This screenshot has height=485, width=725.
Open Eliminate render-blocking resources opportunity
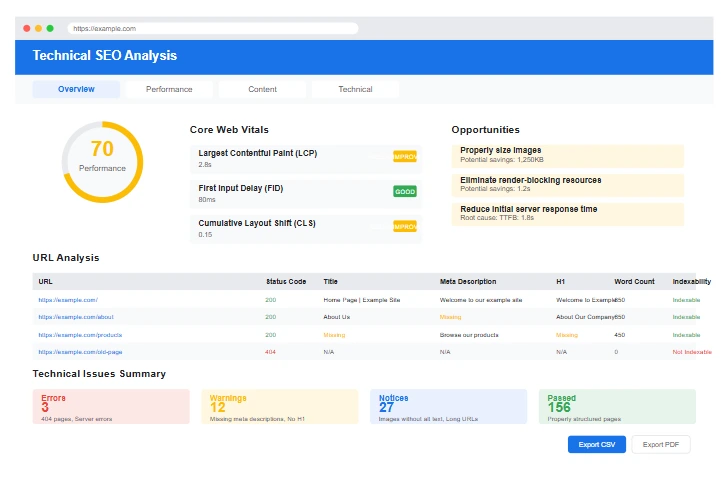point(567,185)
